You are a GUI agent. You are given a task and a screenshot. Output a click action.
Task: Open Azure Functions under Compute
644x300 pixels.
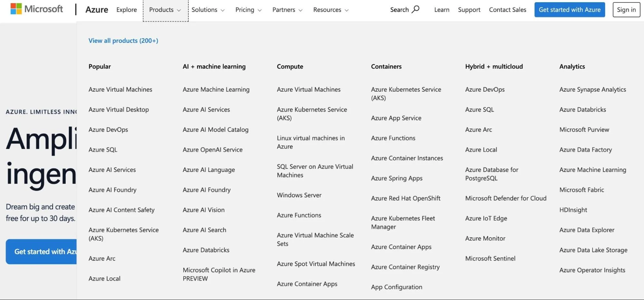coord(299,215)
